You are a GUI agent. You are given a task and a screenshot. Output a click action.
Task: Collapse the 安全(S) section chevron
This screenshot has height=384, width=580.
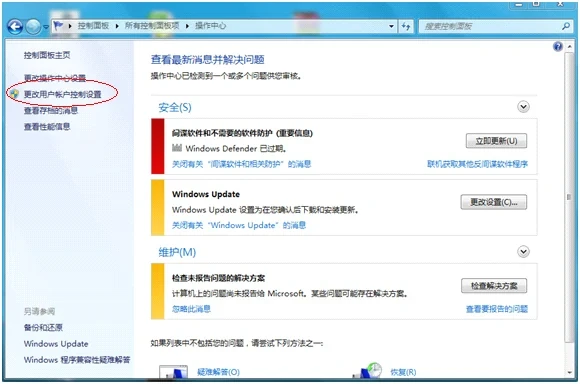coord(523,107)
